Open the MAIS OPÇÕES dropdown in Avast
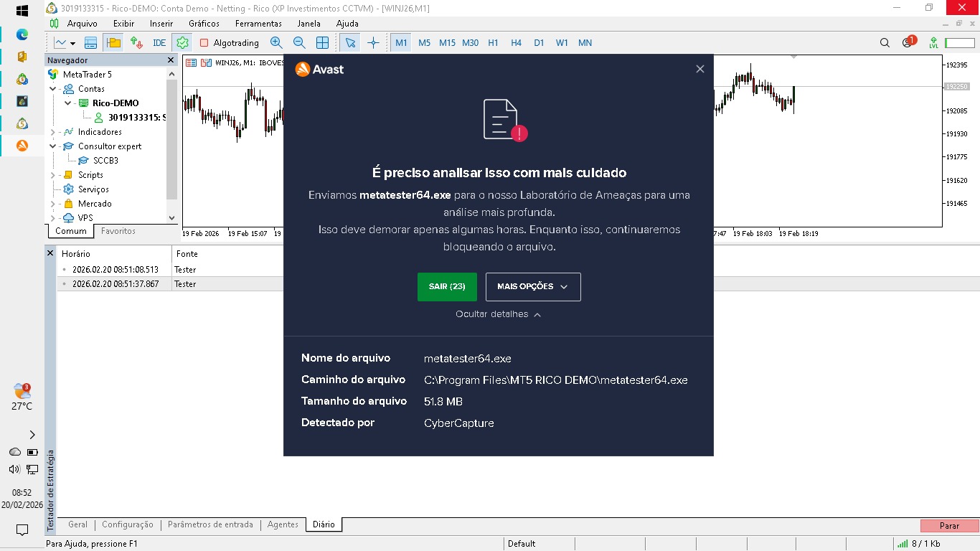Screen dimensions: 980x551 (533, 287)
